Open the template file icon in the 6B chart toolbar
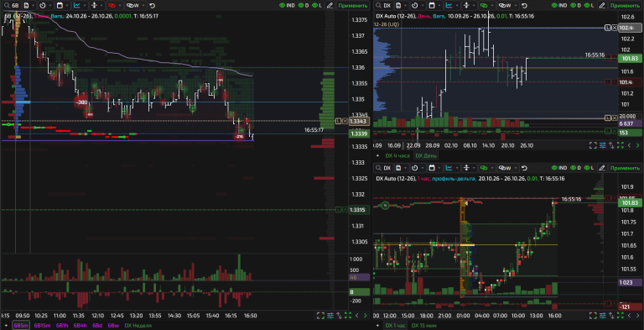This screenshot has width=644, height=330. click(x=26, y=5)
